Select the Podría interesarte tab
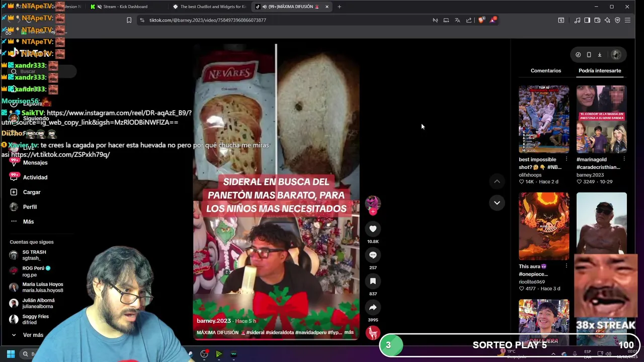Image resolution: width=644 pixels, height=362 pixels. click(x=600, y=70)
